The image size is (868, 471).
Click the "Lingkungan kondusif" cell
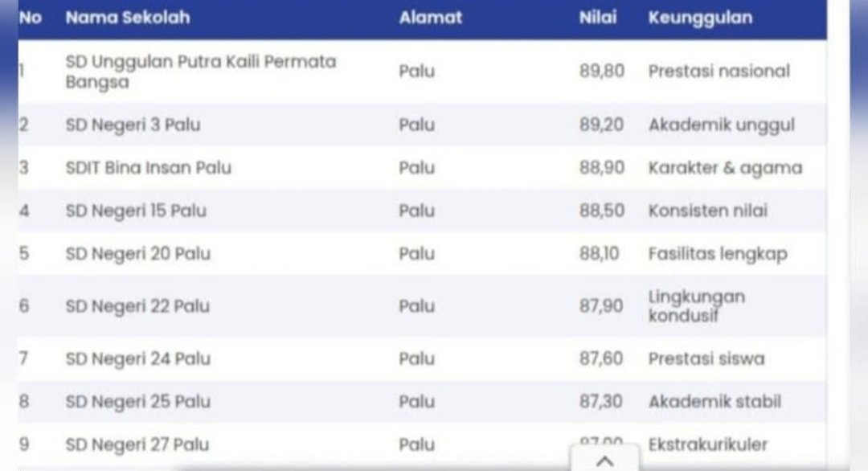click(696, 306)
